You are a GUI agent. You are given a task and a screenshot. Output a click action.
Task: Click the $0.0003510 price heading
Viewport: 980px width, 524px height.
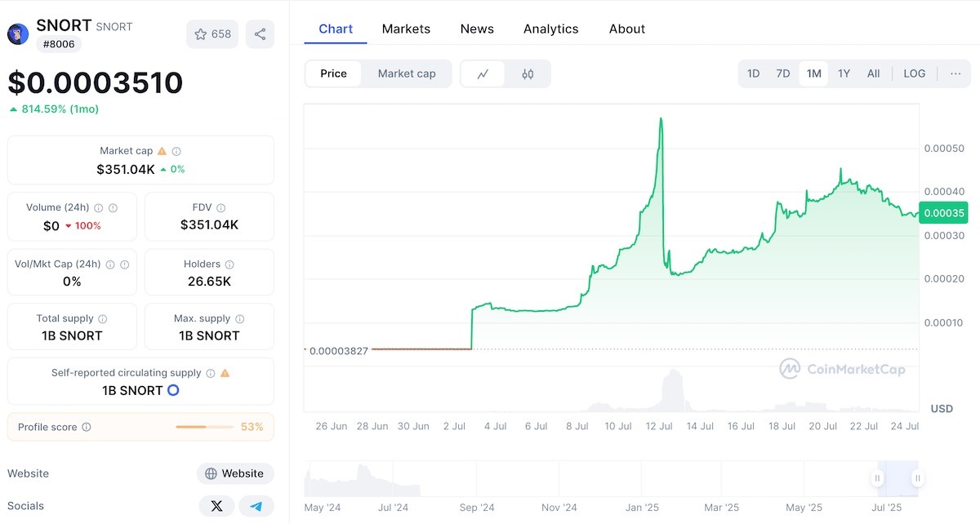click(96, 82)
